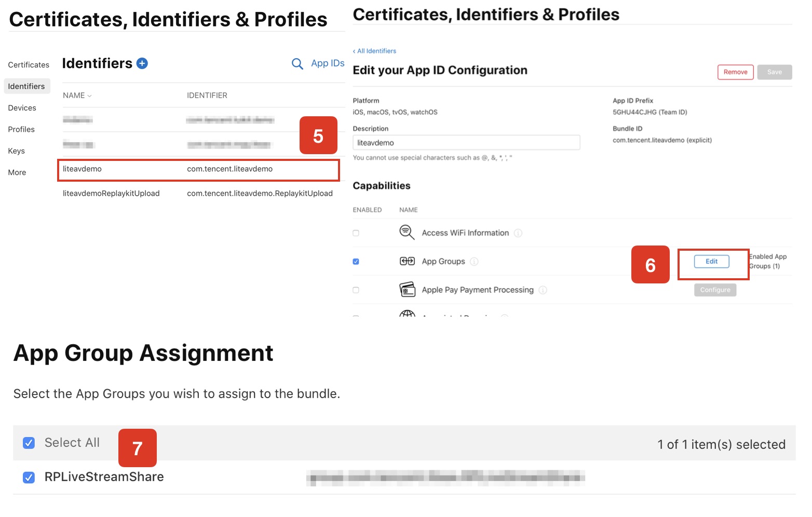Click the Access WiFi Information icon
Image resolution: width=812 pixels, height=517 pixels.
(x=407, y=232)
